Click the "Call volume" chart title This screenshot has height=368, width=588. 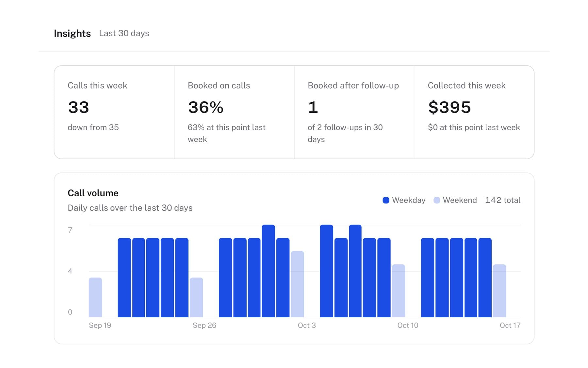[93, 193]
